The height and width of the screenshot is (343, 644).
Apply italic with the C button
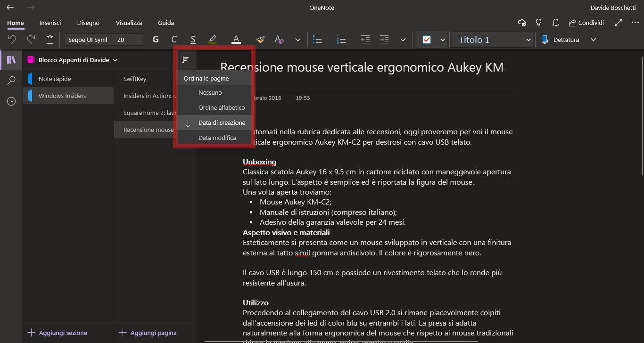point(174,40)
